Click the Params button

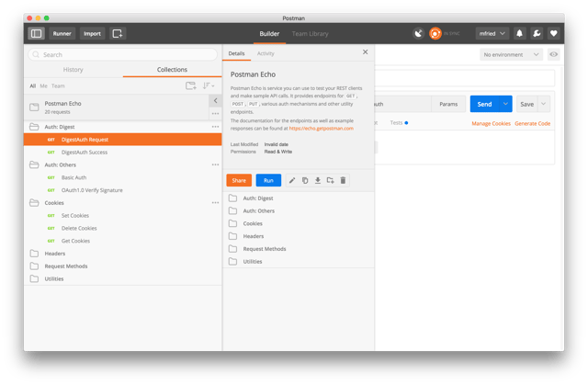tap(448, 104)
